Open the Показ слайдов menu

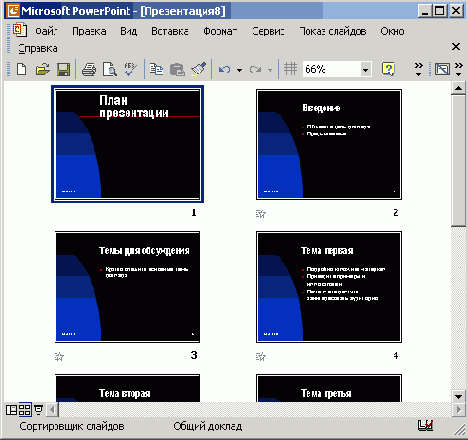point(333,31)
